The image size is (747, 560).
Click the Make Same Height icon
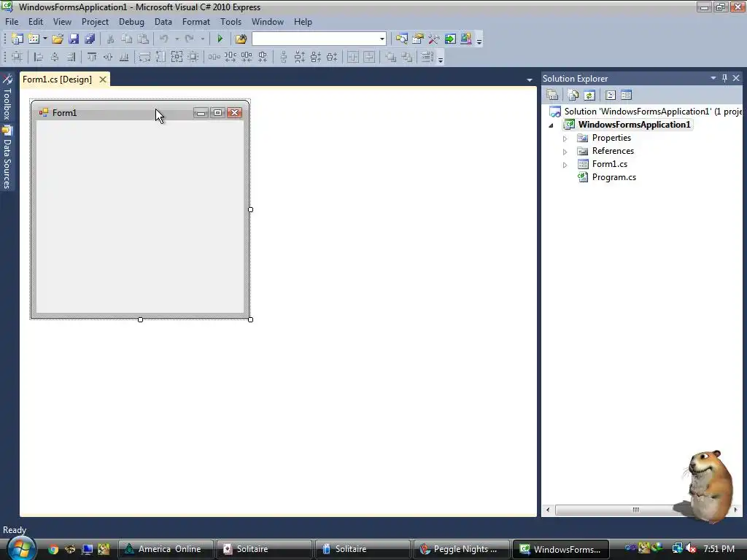pos(160,57)
